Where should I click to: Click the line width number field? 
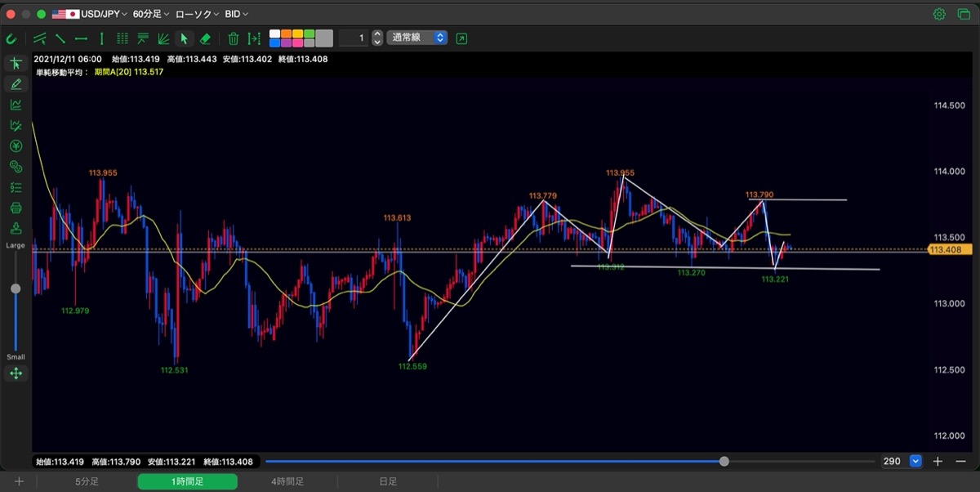[x=354, y=38]
